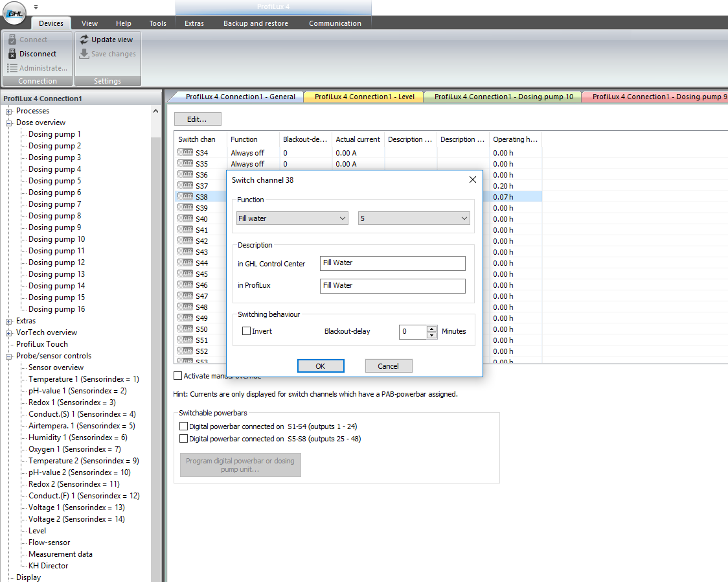Open the Backup and restore tab
The height and width of the screenshot is (582, 728).
256,23
